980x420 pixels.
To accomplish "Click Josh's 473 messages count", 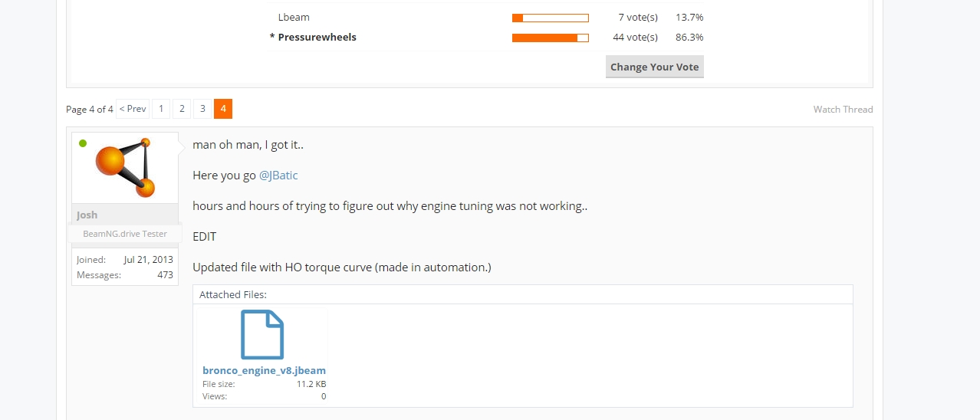I will click(165, 275).
